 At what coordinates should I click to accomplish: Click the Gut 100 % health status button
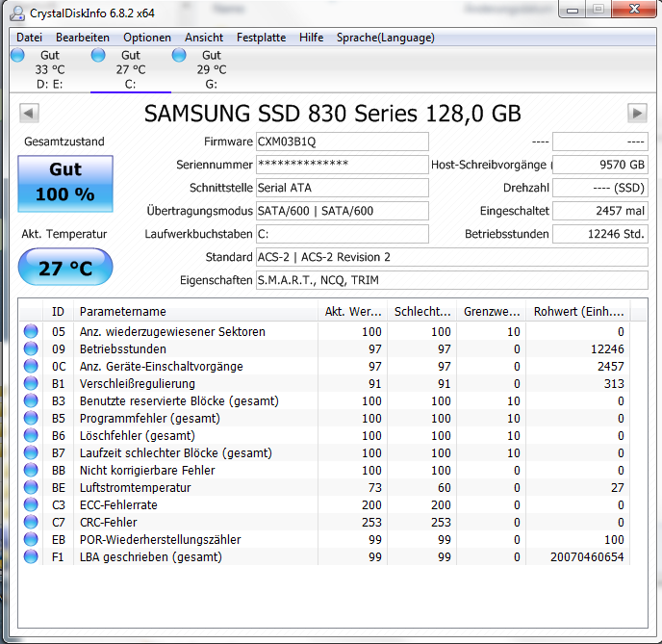[x=65, y=184]
